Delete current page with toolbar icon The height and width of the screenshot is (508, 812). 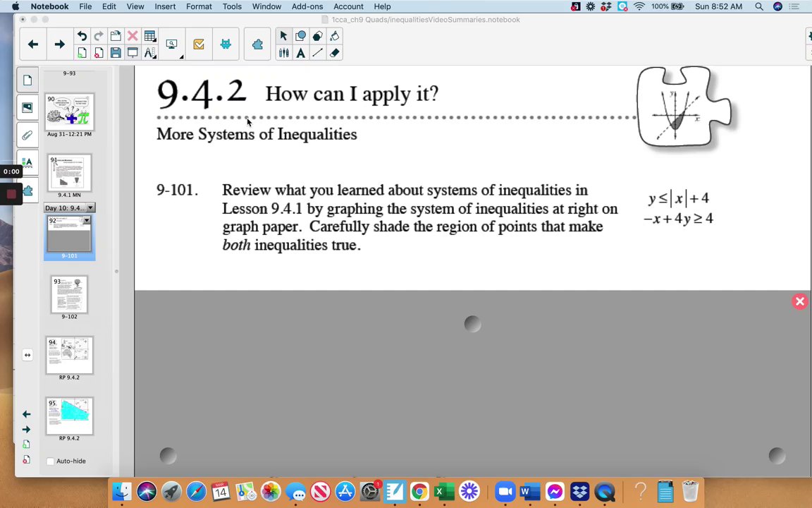tap(99, 53)
